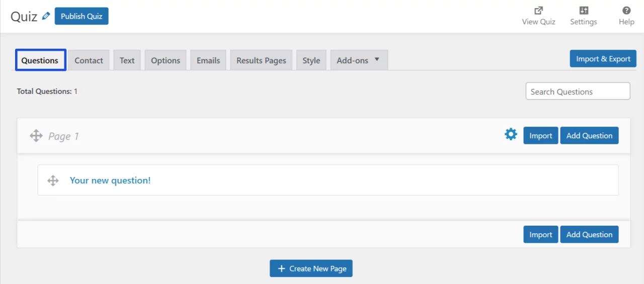Image resolution: width=644 pixels, height=284 pixels.
Task: Expand the Add-ons dropdown tab
Action: (359, 60)
